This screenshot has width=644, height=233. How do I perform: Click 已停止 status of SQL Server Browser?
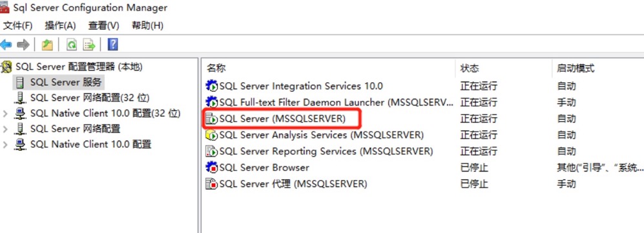474,168
